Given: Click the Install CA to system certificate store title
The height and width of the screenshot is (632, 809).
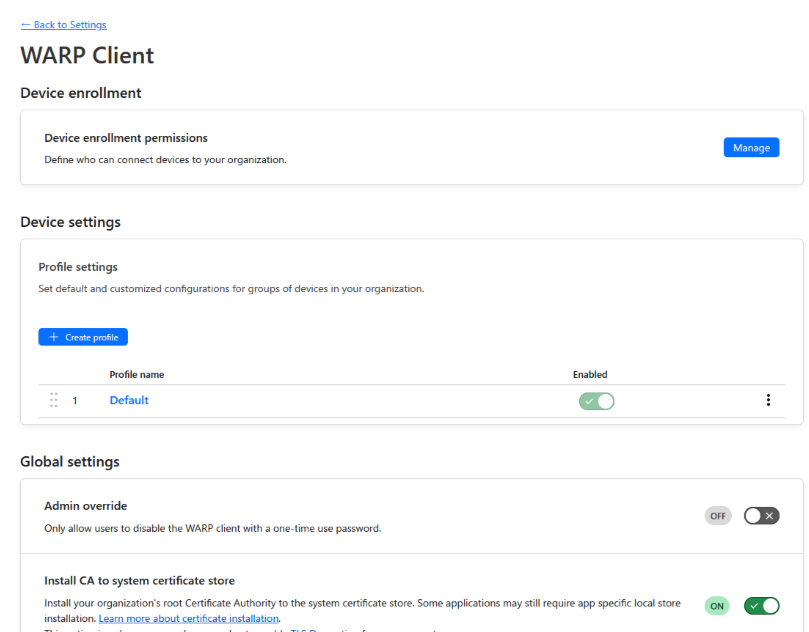Looking at the screenshot, I should coord(139,580).
